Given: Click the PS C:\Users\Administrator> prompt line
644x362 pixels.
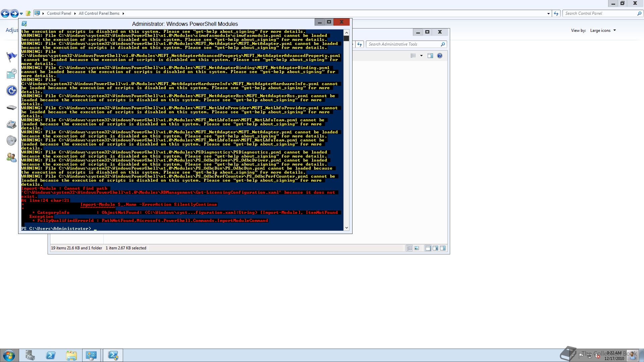Looking at the screenshot, I should tap(56, 229).
